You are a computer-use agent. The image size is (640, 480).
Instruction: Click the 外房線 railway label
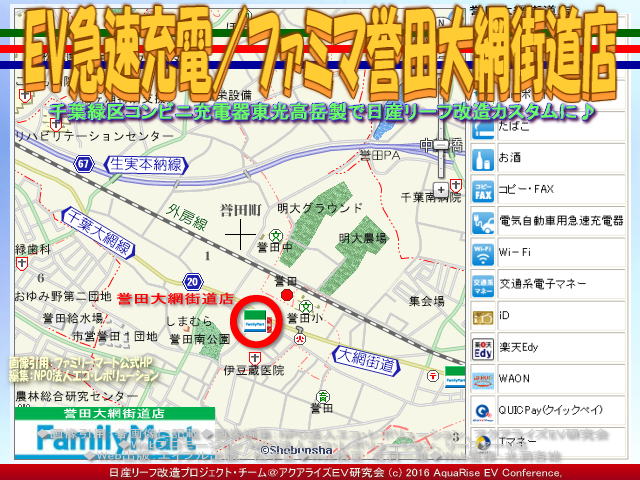coord(187,217)
